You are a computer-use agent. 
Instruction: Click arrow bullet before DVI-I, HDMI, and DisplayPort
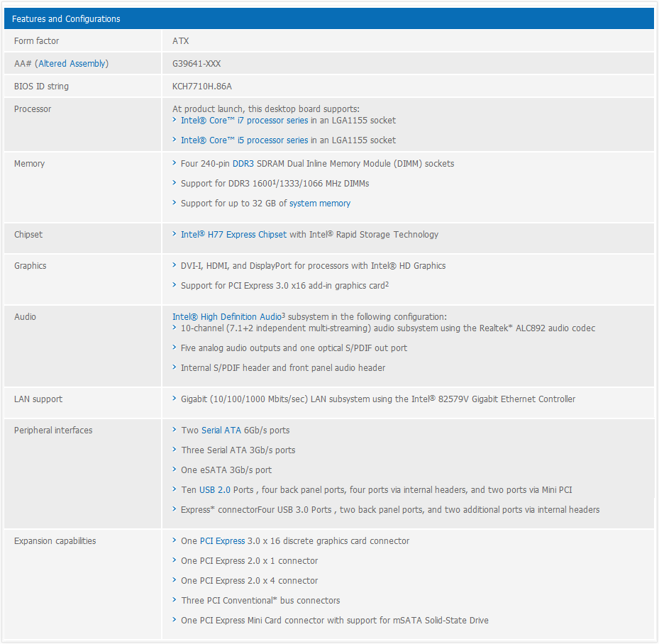[175, 265]
